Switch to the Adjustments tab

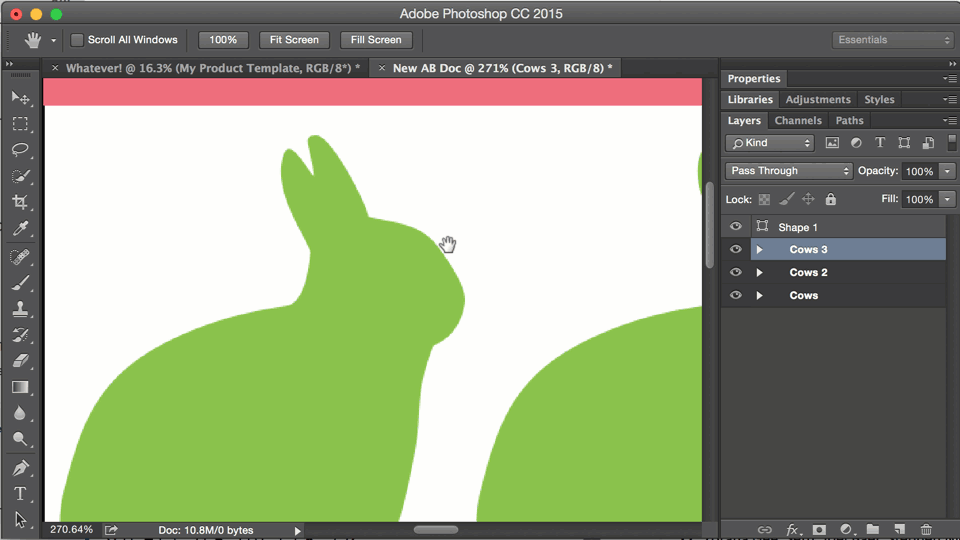pos(818,99)
